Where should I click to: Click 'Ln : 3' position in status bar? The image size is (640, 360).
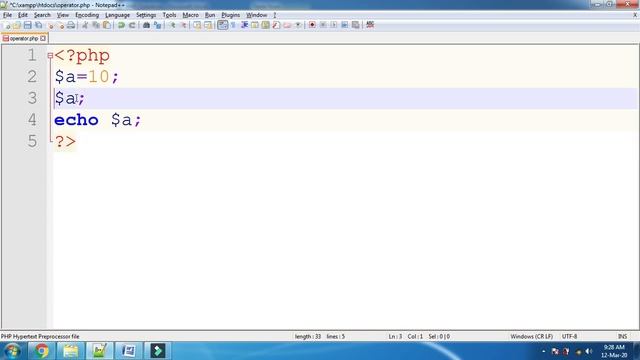(395, 337)
